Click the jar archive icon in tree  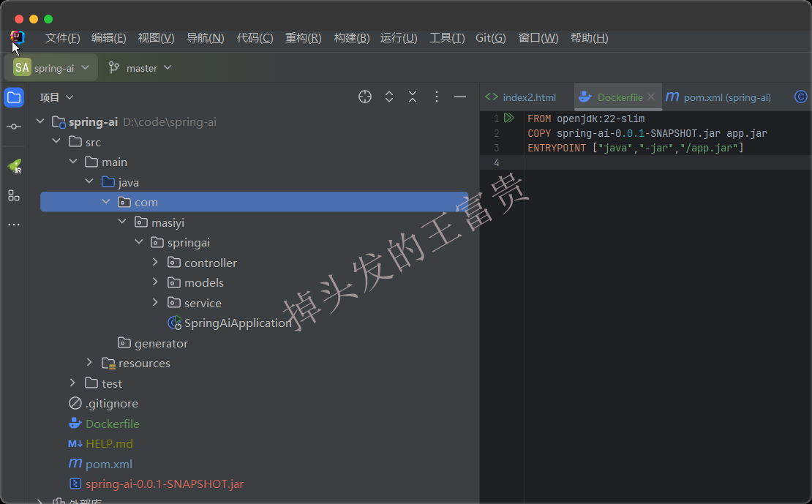point(75,484)
